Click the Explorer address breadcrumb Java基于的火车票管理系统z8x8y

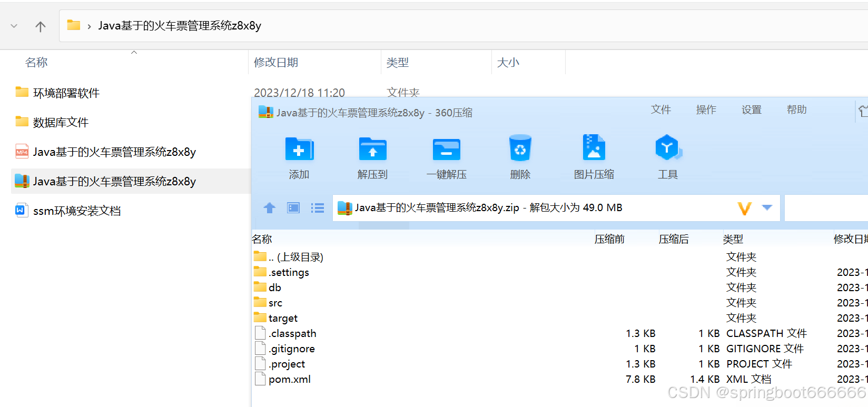(180, 26)
